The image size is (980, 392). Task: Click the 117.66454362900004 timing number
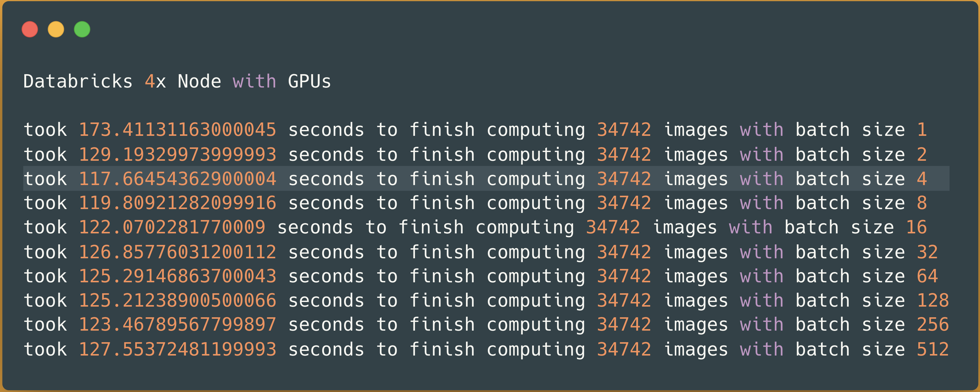click(177, 179)
